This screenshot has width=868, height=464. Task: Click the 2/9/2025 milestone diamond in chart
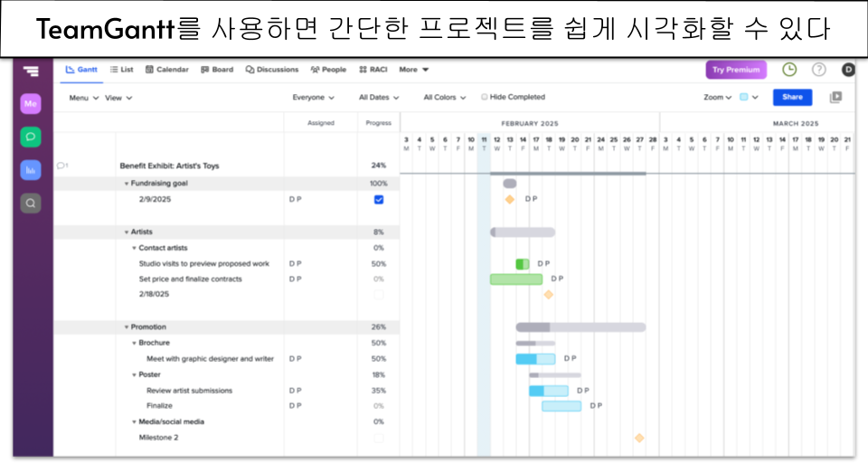coord(510,199)
